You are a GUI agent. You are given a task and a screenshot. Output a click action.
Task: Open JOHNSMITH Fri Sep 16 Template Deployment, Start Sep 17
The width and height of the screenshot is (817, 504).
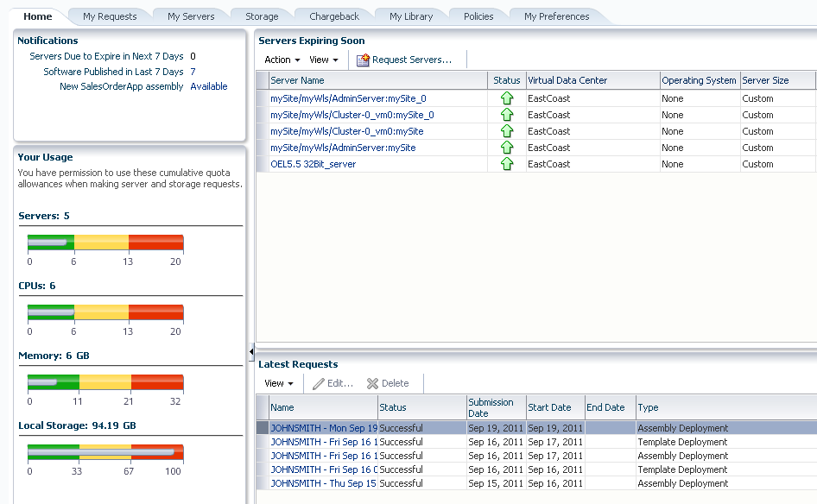pos(324,442)
